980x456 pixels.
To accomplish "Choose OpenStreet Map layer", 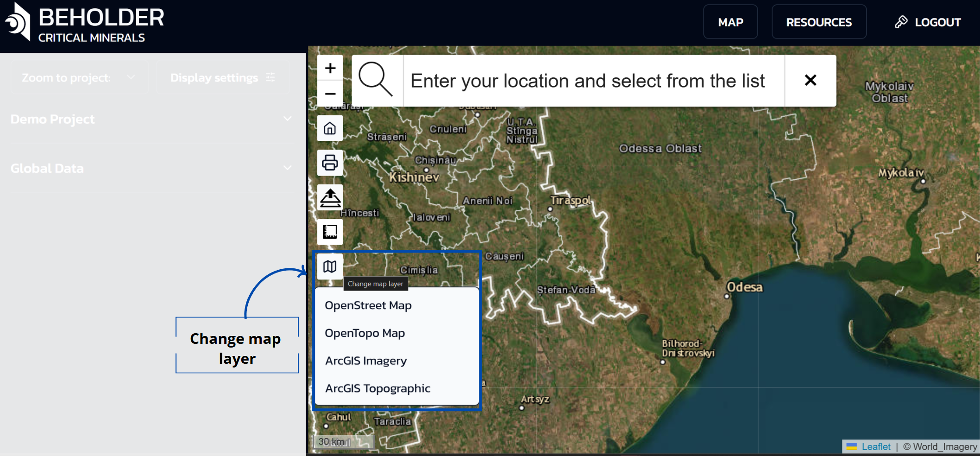I will click(368, 305).
